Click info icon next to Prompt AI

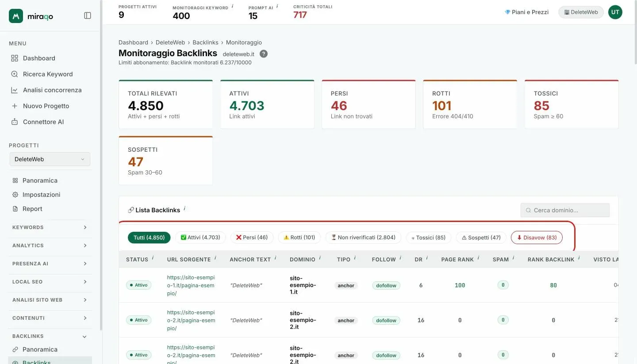pos(277,6)
